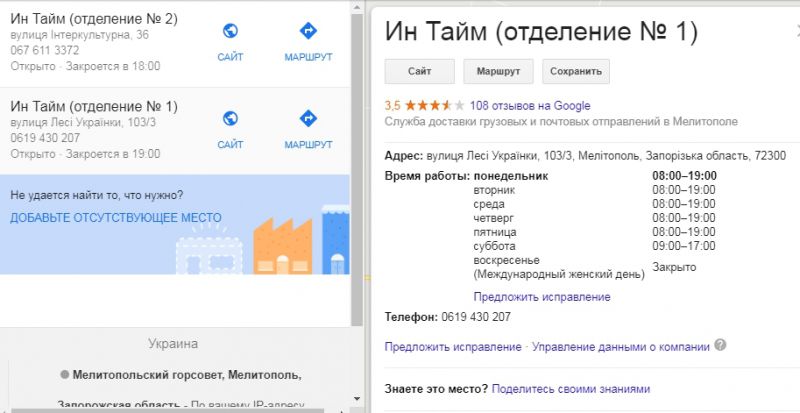This screenshot has width=800, height=413.
Task: Click пятница in hours table
Action: point(495,232)
